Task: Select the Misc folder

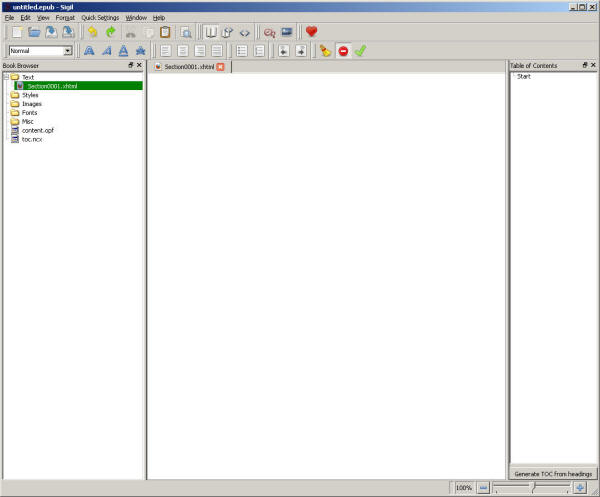Action: point(28,121)
